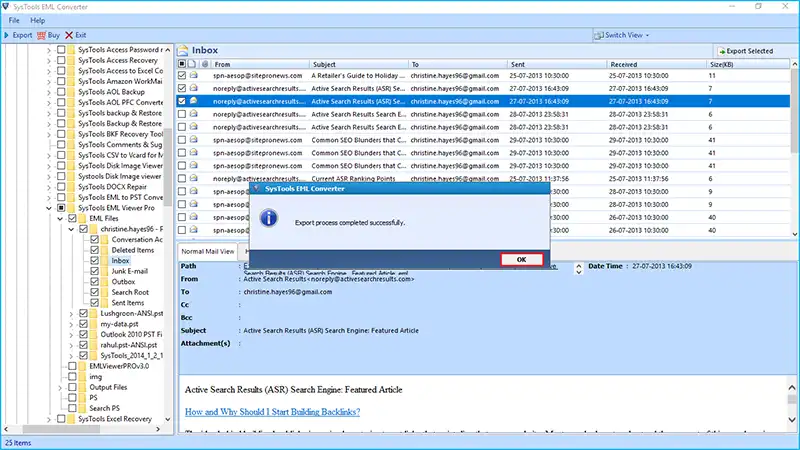Uncheck the A Retailer's Guide to Holiday email checkbox
Image resolution: width=800 pixels, height=450 pixels.
click(182, 75)
